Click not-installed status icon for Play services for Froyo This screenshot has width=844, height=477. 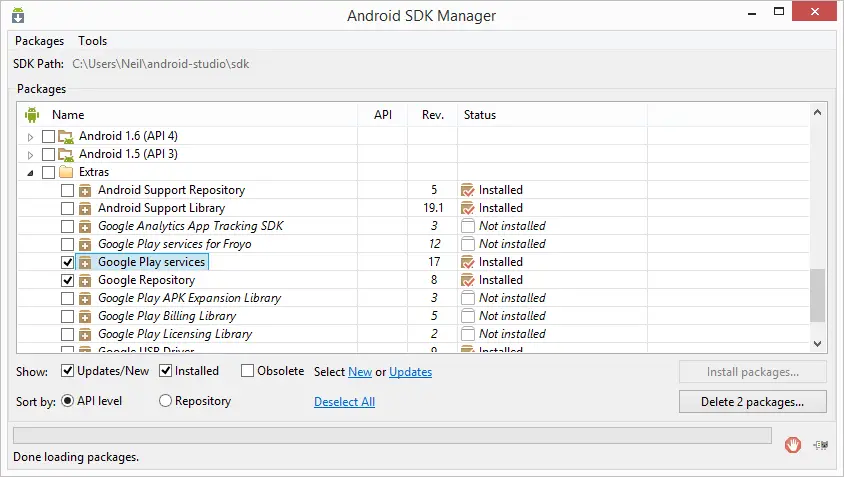click(x=468, y=244)
